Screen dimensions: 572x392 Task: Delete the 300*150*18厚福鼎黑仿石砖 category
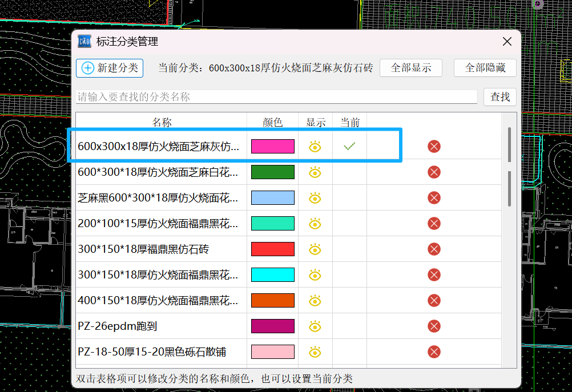pyautogui.click(x=434, y=249)
